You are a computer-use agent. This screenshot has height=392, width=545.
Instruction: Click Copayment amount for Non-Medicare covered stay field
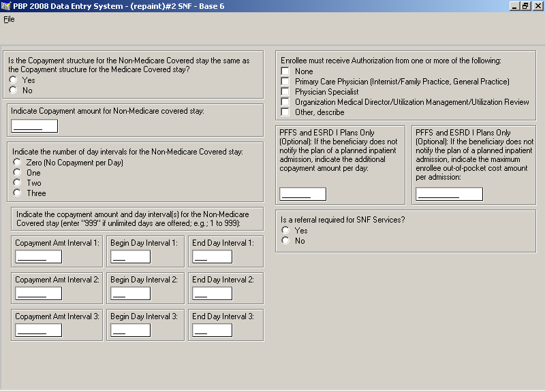[35, 126]
